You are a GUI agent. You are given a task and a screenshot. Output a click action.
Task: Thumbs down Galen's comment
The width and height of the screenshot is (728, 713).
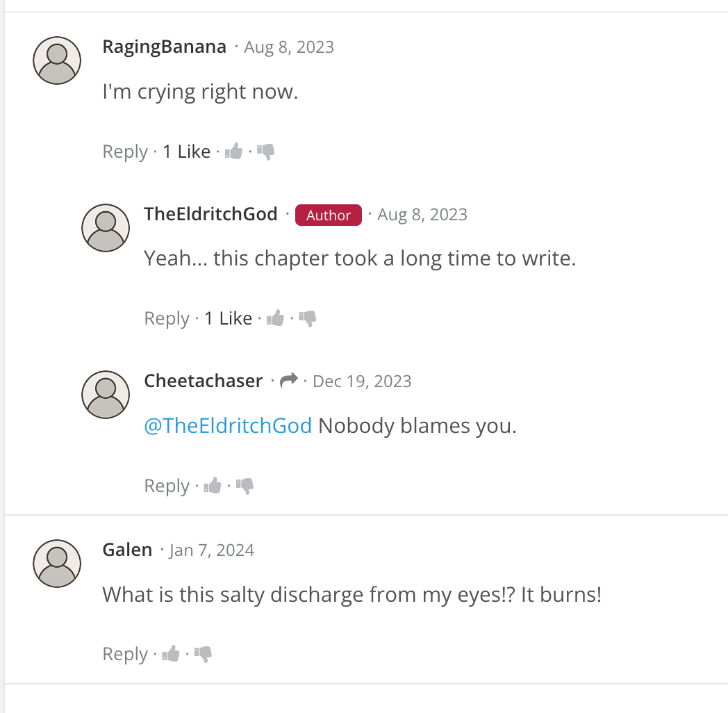(204, 654)
